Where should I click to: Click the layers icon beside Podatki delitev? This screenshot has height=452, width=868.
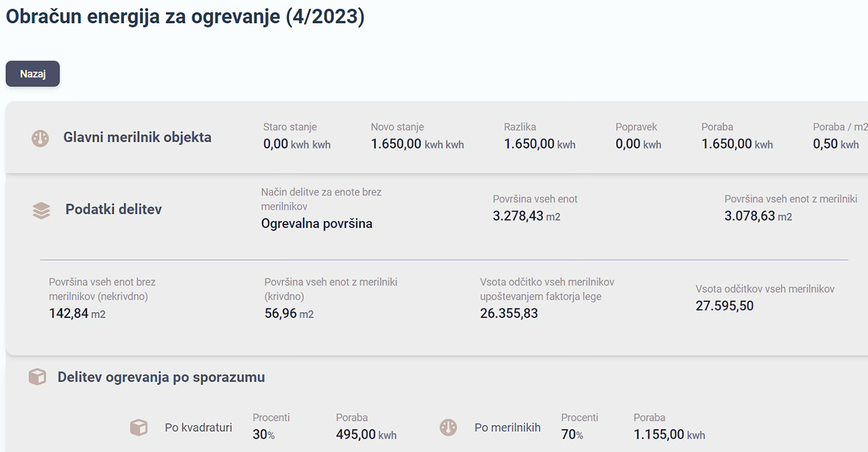point(41,210)
